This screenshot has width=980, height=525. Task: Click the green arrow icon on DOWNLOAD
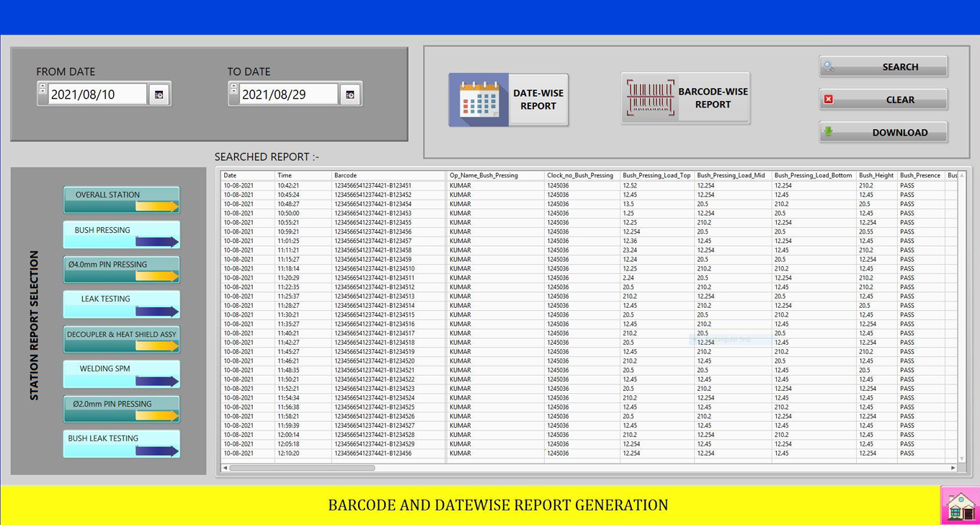point(829,132)
